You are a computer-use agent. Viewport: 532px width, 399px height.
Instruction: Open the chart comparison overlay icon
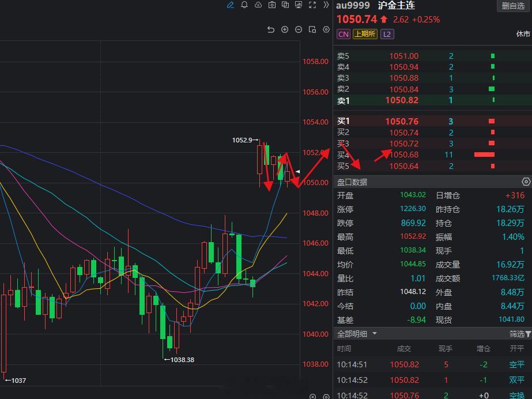click(285, 5)
